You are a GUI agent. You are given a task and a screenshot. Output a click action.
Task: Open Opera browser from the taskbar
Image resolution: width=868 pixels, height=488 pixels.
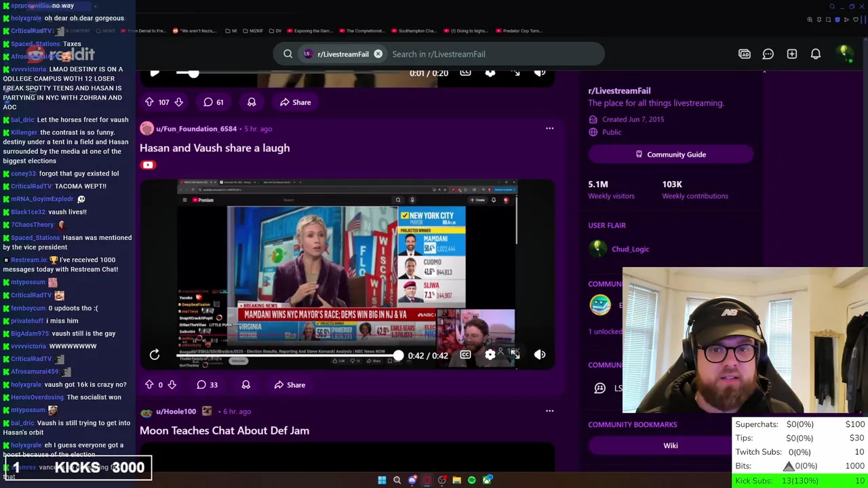point(427,480)
